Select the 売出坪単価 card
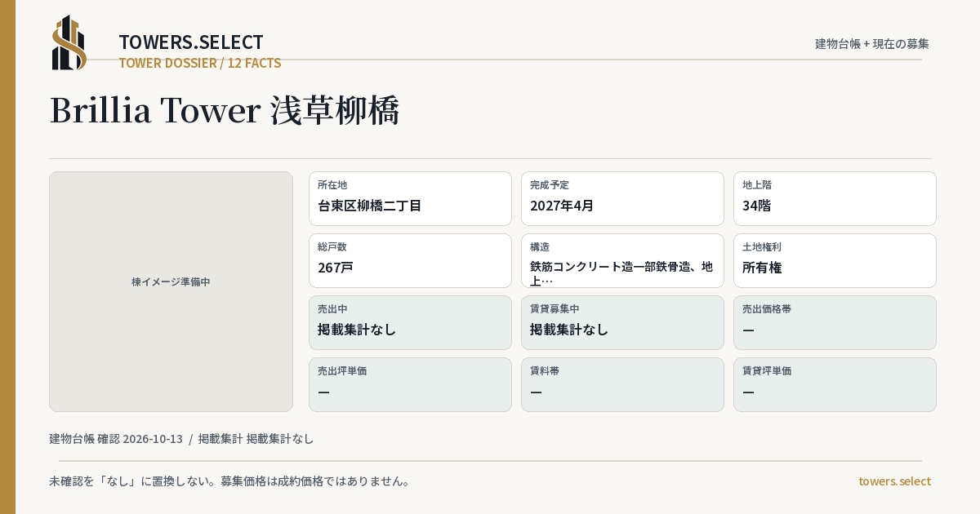 click(410, 384)
